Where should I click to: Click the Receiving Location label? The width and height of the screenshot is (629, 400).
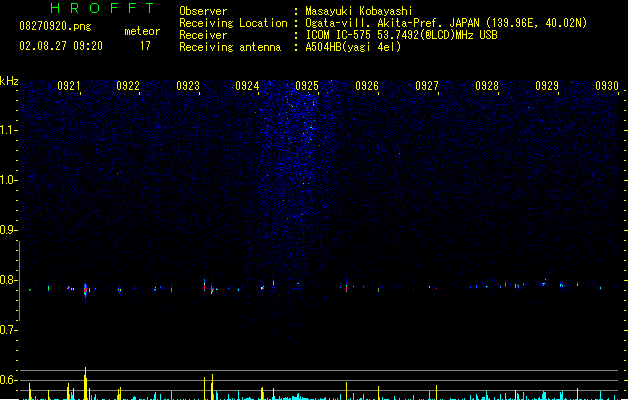click(233, 23)
